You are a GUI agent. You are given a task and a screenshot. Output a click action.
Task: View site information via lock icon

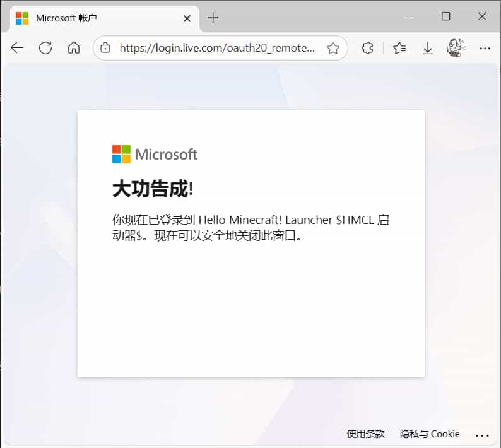105,48
